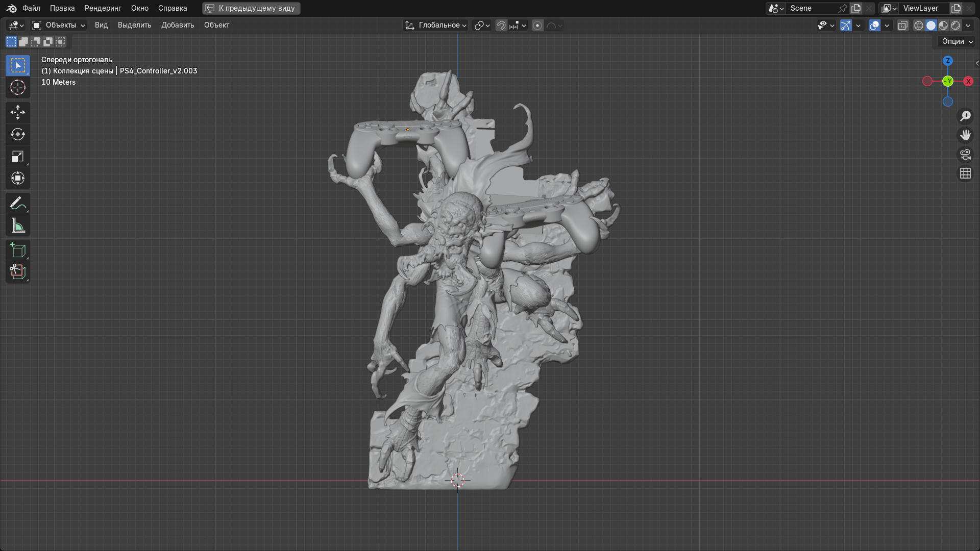This screenshot has width=980, height=551.
Task: Open Глобальное transform orientation dropdown
Action: point(435,25)
